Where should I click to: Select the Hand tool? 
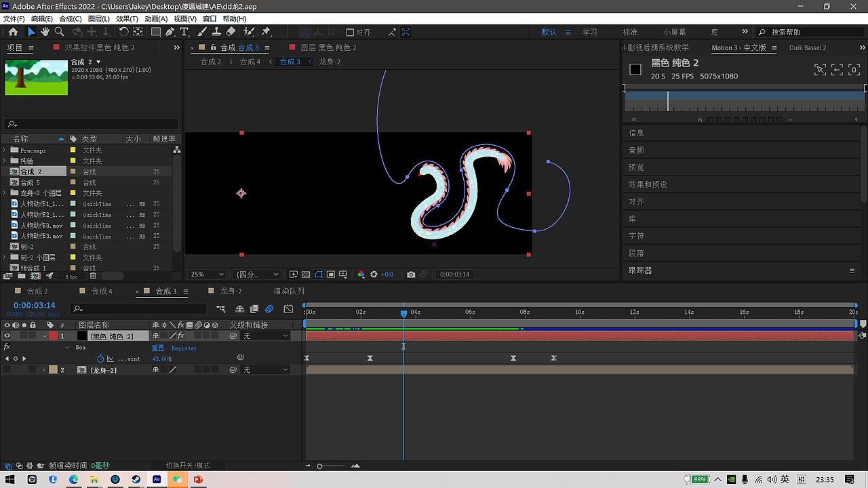coord(45,32)
